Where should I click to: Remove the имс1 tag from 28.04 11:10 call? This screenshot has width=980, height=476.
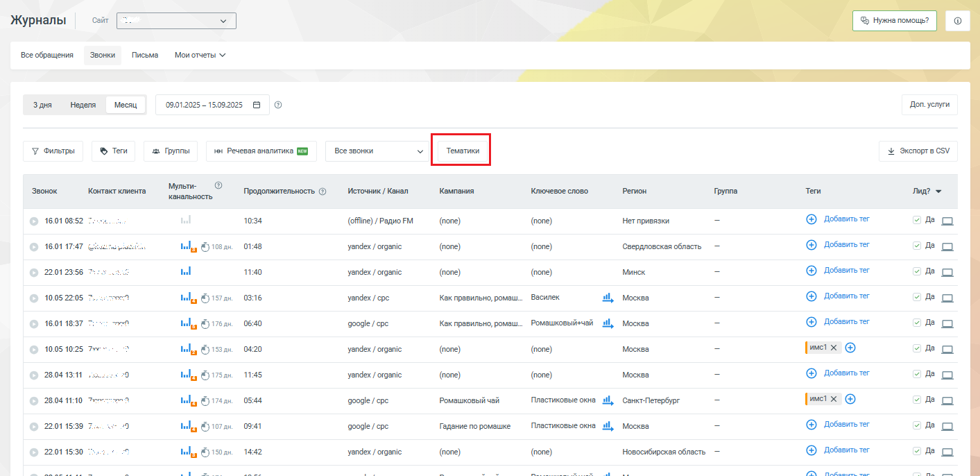834,399
